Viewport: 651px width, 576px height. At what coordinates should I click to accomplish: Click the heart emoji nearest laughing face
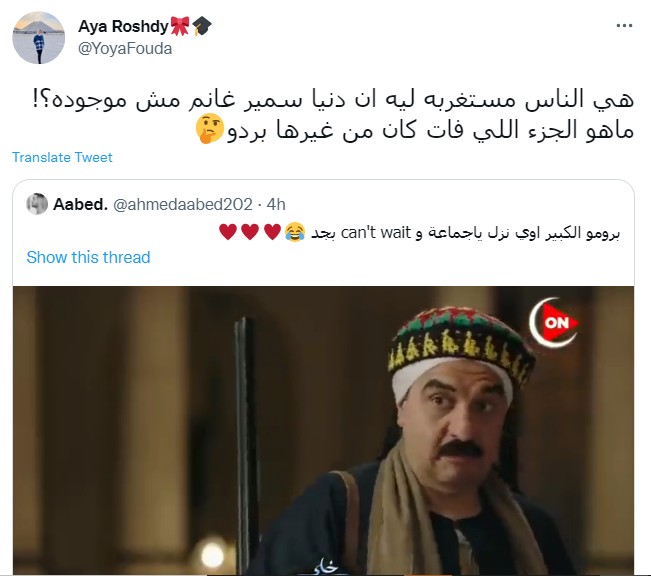point(272,232)
